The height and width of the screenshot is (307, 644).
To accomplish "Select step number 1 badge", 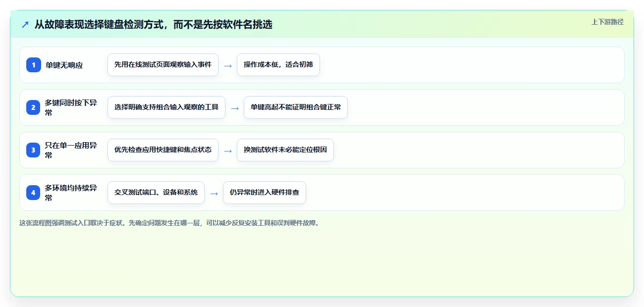I will point(34,65).
